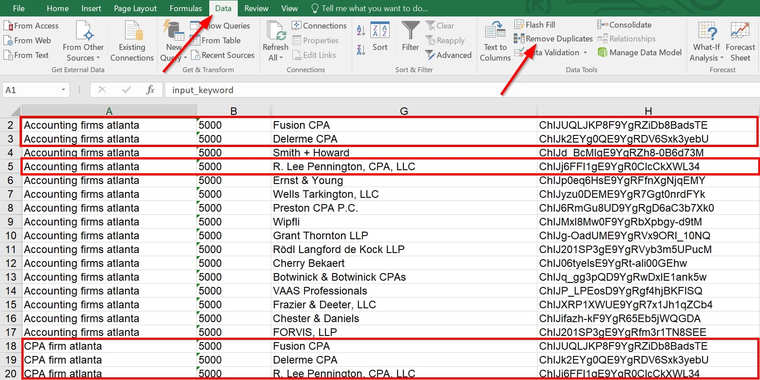The width and height of the screenshot is (760, 380).
Task: Click the formula bar Cancel X
Action: point(102,90)
